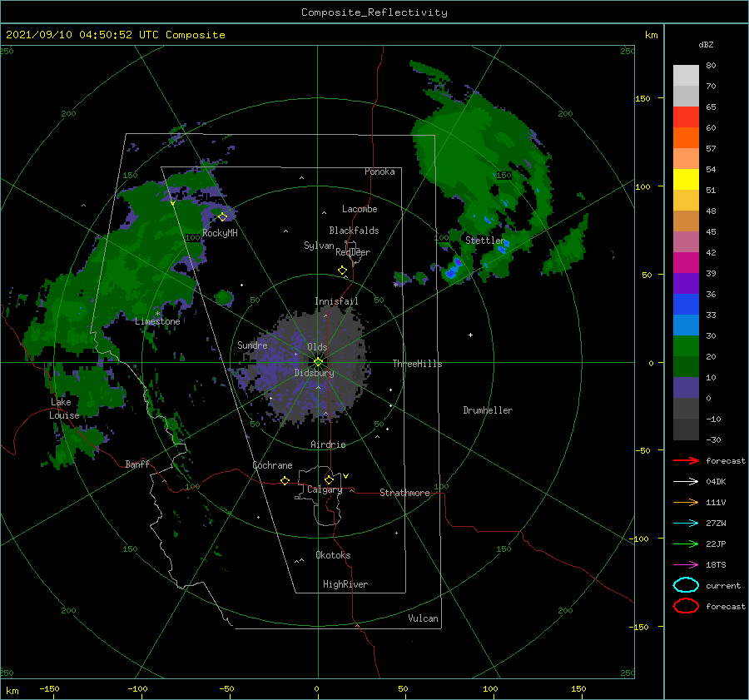Pick the bright green 20-30 dBZ swatch
This screenshot has height=700, width=749.
click(686, 346)
